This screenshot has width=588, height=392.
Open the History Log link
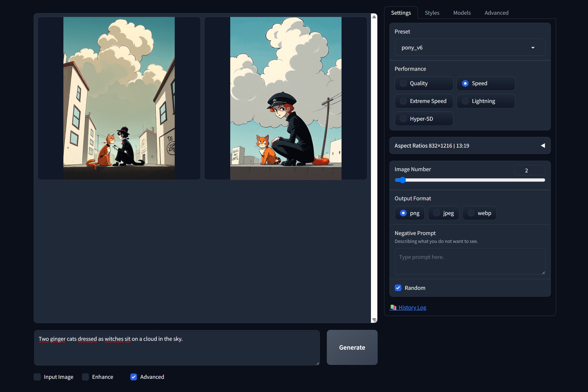click(412, 307)
